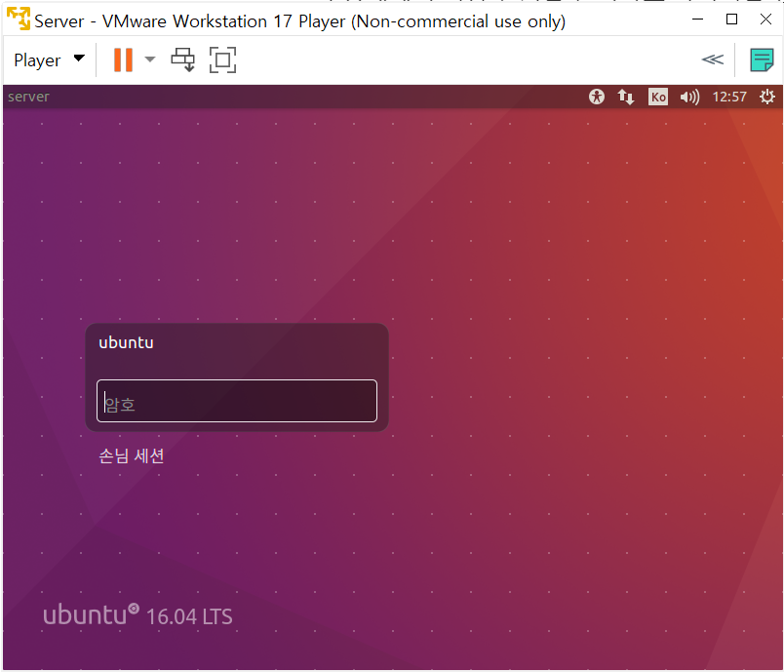Viewport: 784px width, 672px height.
Task: Expand the power options dropdown arrow
Action: click(x=150, y=59)
